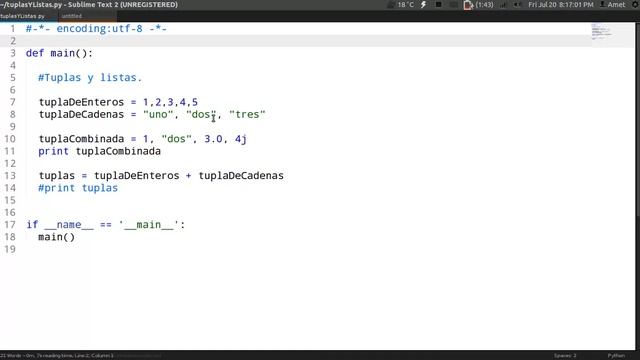Click the main() call on line 18

pos(56,237)
